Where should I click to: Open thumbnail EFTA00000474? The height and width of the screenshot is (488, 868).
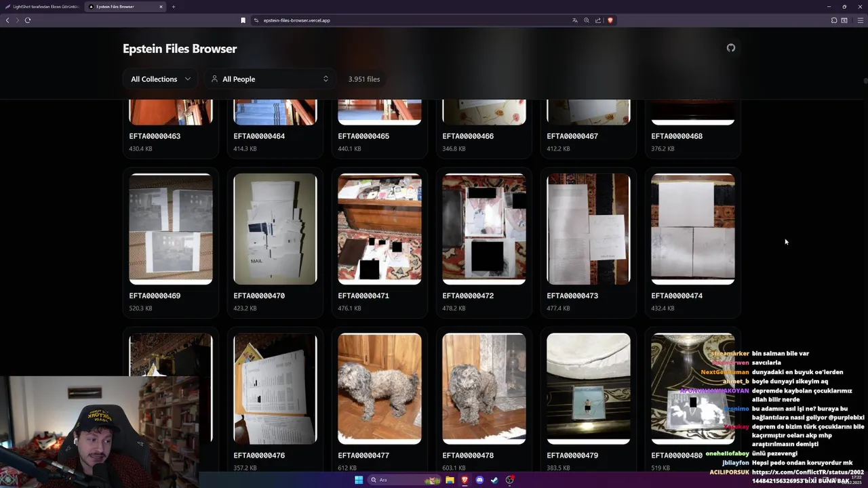pos(693,229)
